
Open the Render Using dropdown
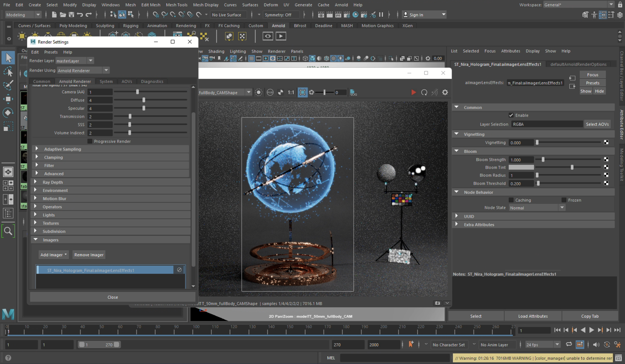pos(106,70)
